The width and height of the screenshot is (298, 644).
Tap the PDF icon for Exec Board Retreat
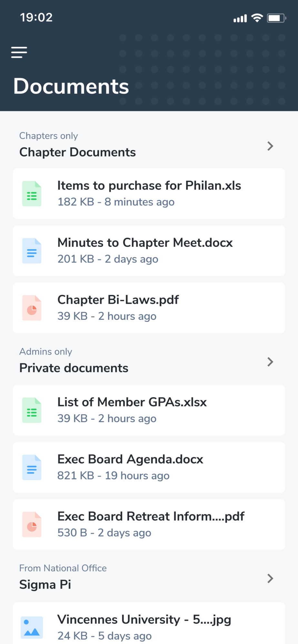pos(32,525)
